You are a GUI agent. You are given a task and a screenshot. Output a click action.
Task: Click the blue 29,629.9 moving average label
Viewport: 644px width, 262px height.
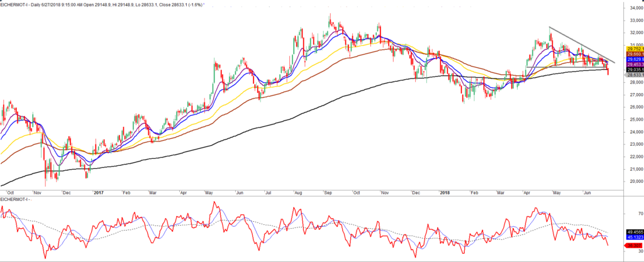tap(635, 60)
